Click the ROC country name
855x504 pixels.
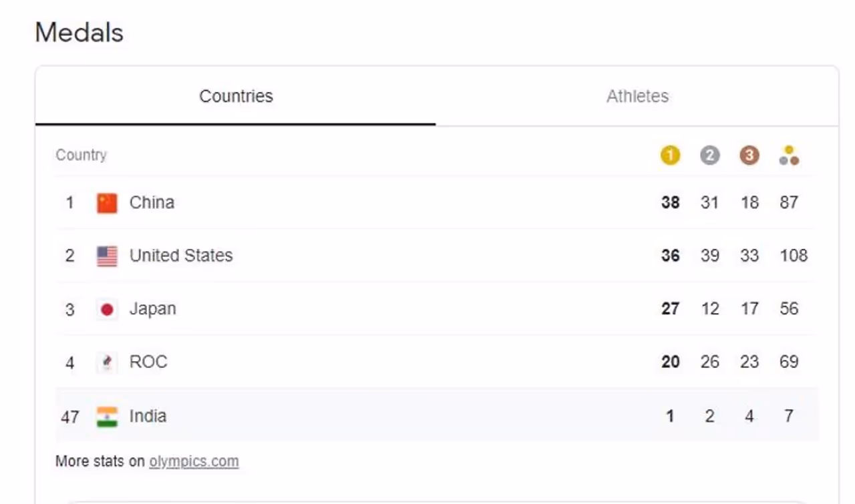click(148, 362)
